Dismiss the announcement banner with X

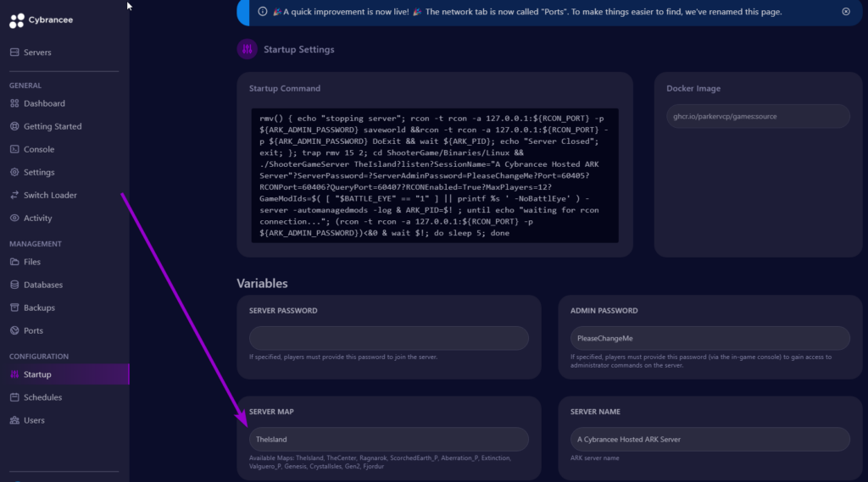coord(846,12)
